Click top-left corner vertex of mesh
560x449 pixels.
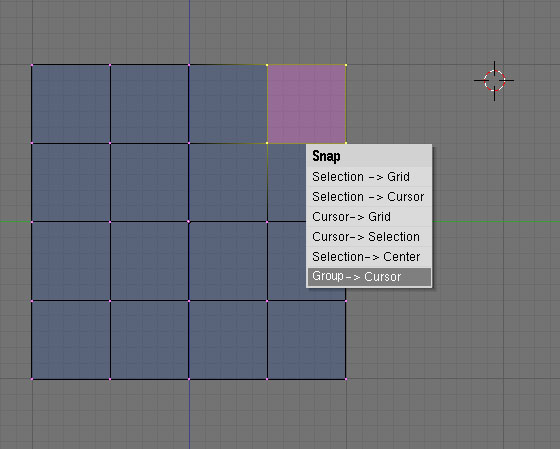(32, 65)
